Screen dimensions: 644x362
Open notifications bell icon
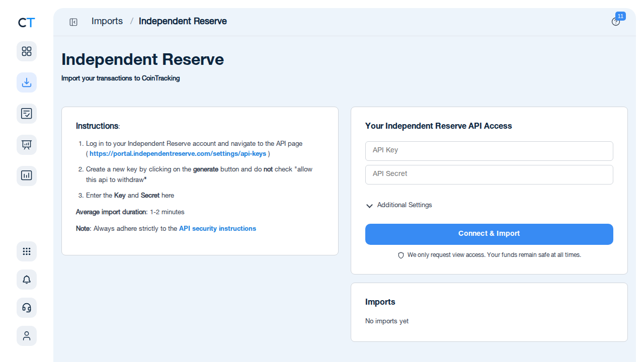tap(27, 280)
